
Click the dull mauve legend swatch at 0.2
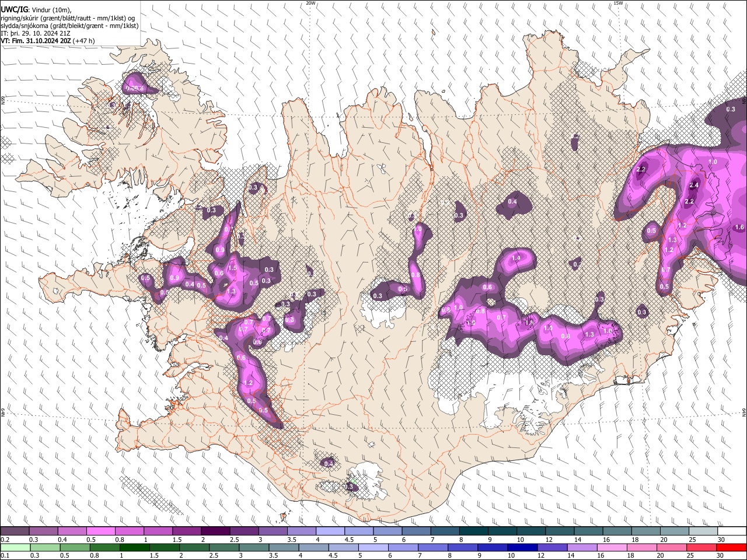tap(15, 531)
